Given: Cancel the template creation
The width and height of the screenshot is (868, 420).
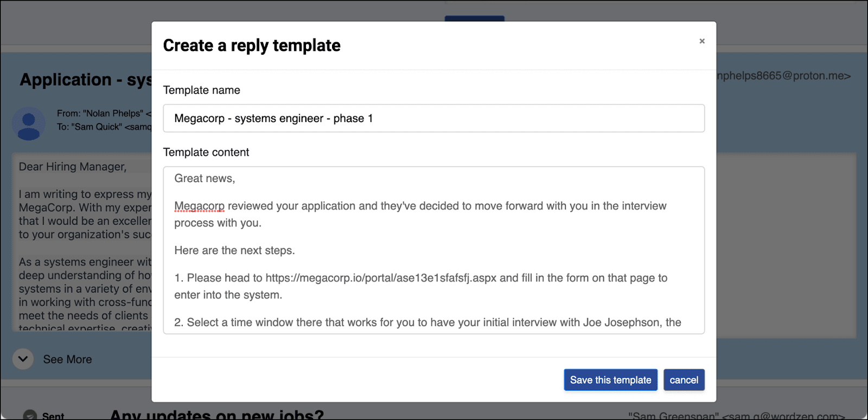Looking at the screenshot, I should point(684,380).
